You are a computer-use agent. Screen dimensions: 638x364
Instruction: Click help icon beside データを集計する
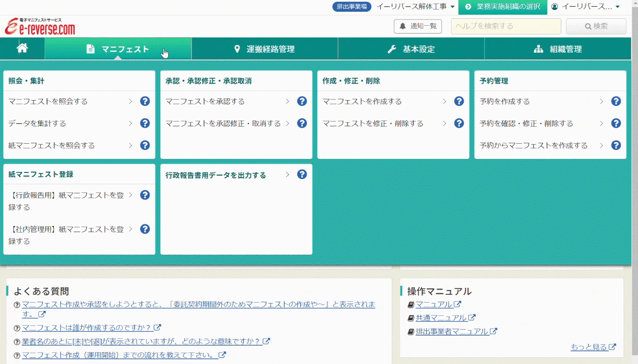(145, 124)
